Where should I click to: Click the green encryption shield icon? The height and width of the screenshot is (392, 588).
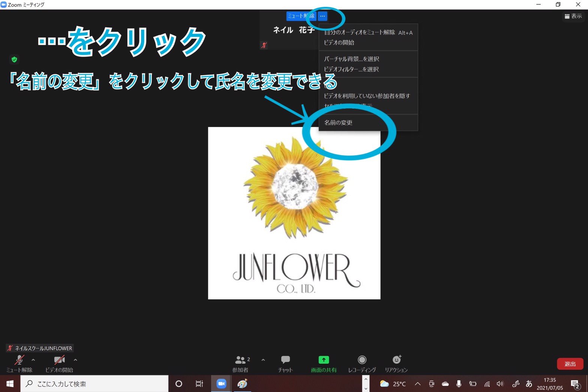pos(14,60)
